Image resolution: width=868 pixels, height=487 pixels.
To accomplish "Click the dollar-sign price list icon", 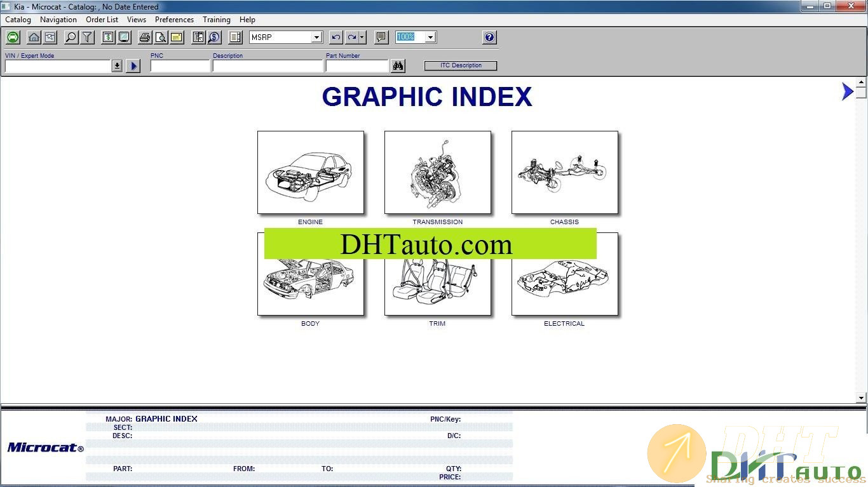I will coord(109,37).
